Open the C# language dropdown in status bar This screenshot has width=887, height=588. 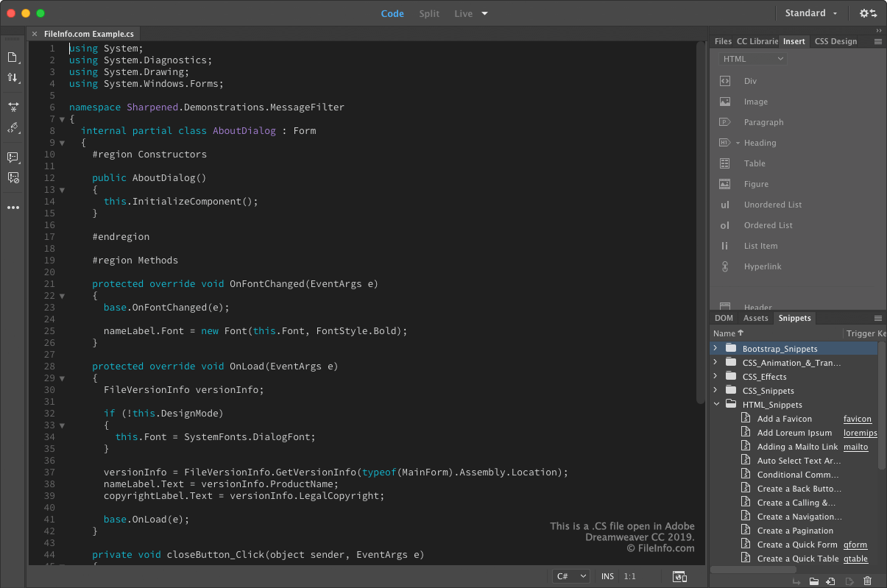tap(572, 576)
